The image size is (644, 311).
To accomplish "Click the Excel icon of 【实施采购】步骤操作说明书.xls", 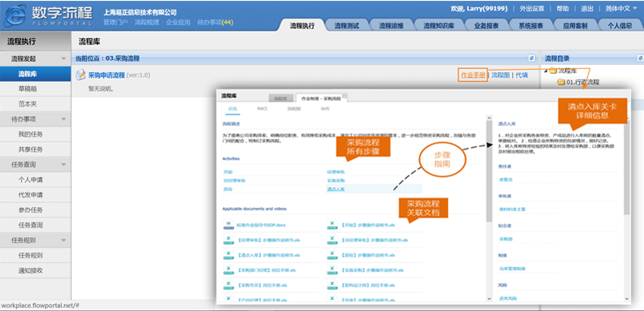I will click(332, 270).
